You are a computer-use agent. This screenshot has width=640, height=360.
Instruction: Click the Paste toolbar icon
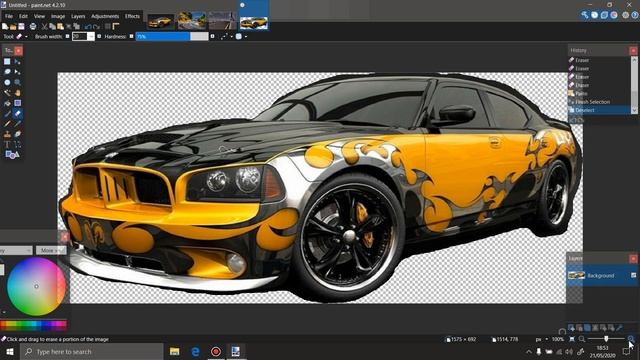click(x=60, y=27)
